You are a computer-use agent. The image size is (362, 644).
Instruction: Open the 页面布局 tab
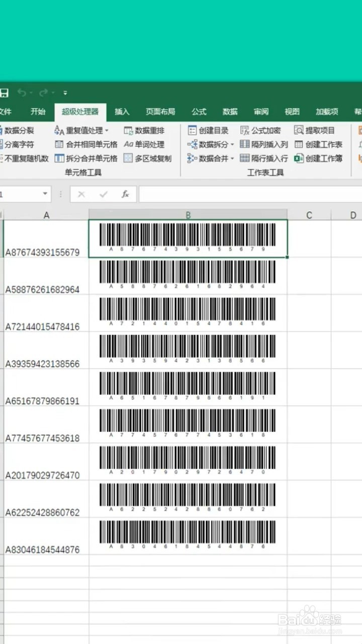click(x=160, y=112)
